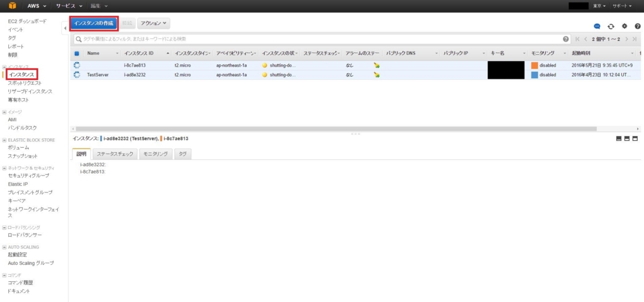Open the サービス dropdown menu
This screenshot has width=644, height=302.
tap(69, 6)
